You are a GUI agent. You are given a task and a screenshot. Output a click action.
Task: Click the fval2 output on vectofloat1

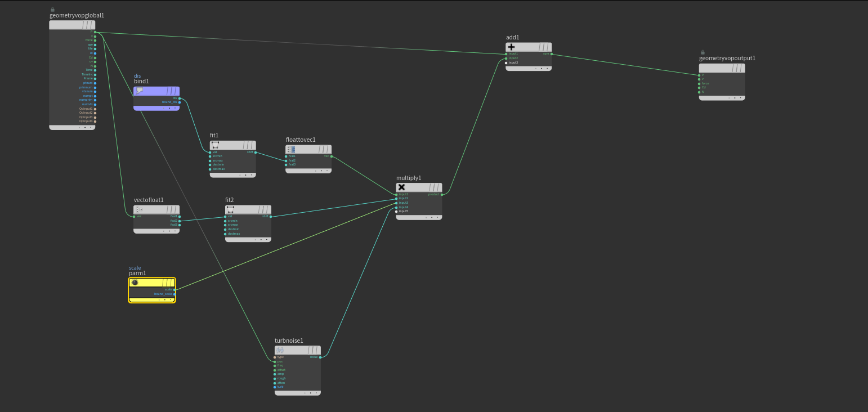(180, 221)
